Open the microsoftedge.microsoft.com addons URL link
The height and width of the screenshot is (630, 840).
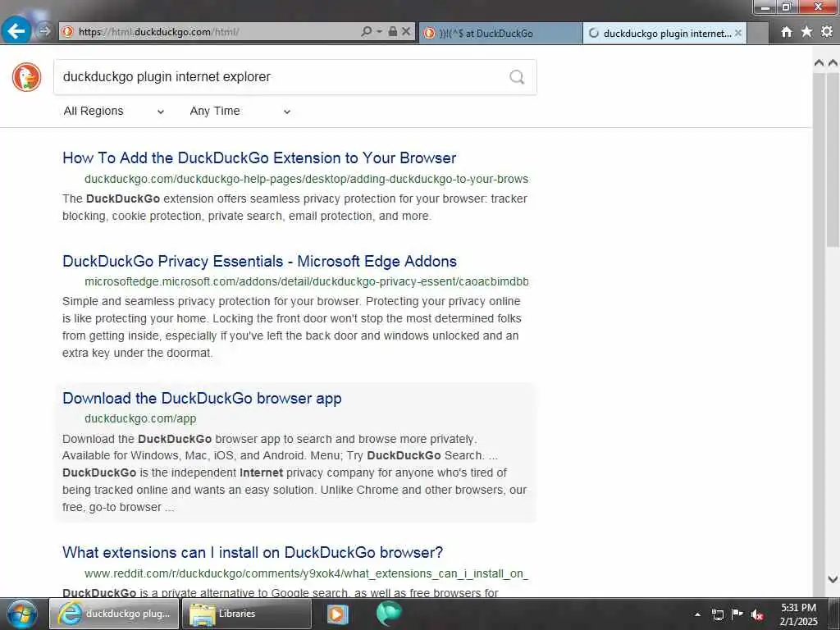[307, 282]
